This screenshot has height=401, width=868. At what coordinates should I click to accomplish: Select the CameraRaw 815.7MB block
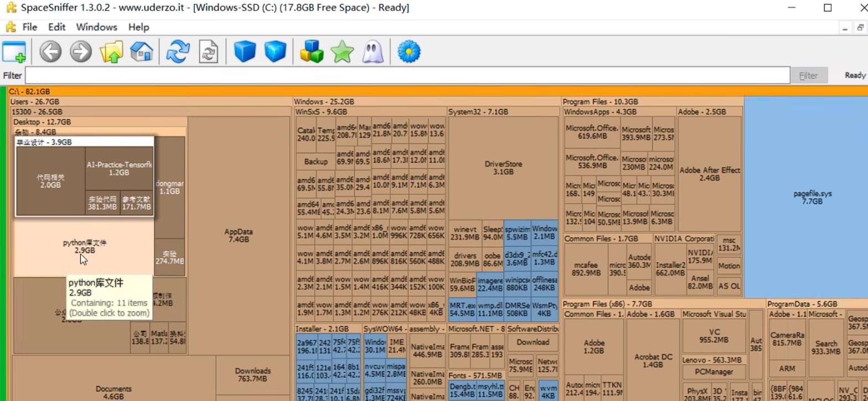tap(787, 339)
